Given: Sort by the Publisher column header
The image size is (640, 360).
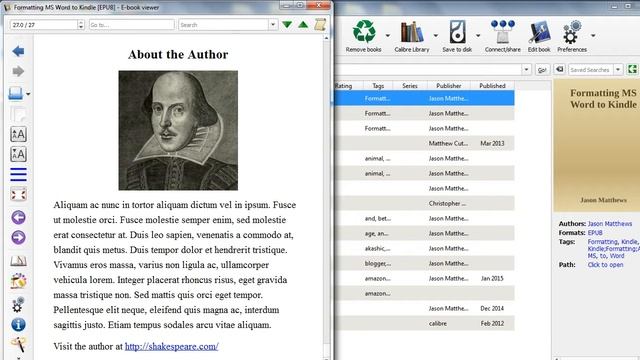Looking at the screenshot, I should point(449,86).
